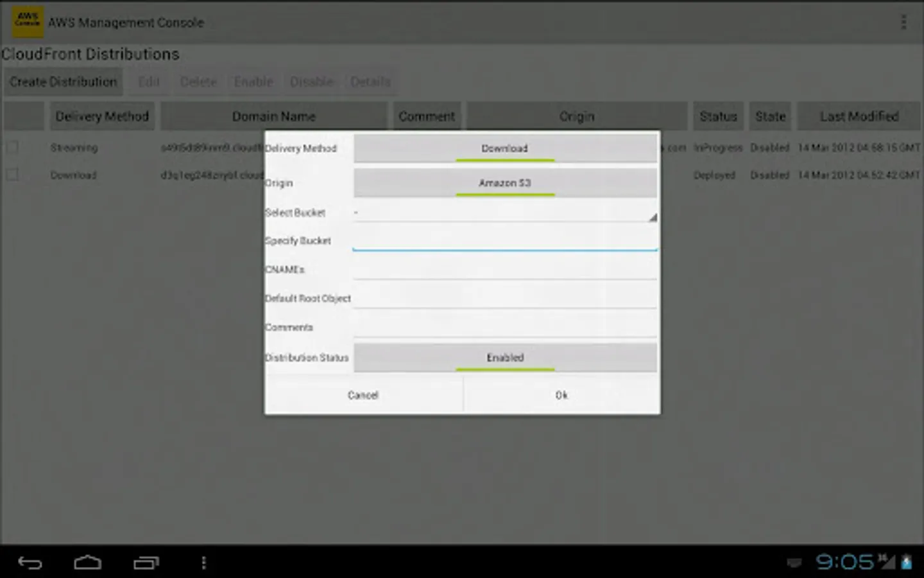Click the Domain Name column header
The height and width of the screenshot is (578, 924).
coord(274,116)
